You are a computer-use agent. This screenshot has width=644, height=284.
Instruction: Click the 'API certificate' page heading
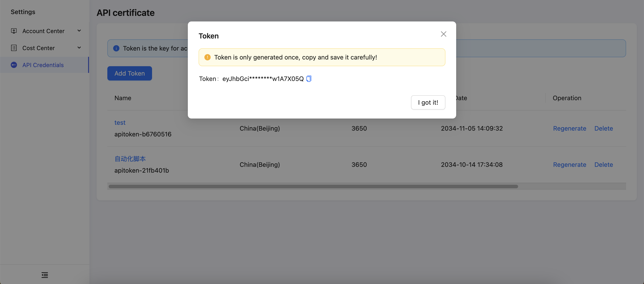pyautogui.click(x=125, y=13)
